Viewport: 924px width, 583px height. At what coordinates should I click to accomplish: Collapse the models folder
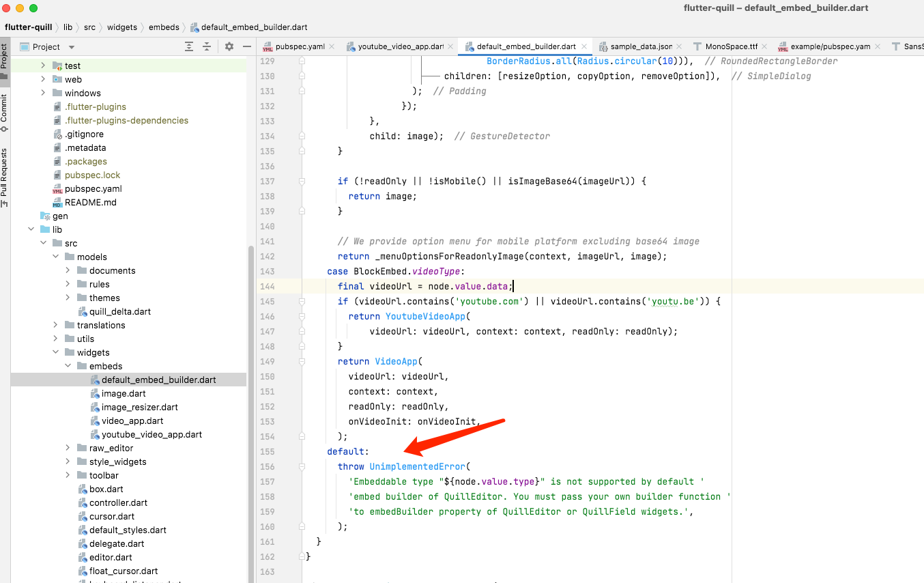click(x=55, y=257)
